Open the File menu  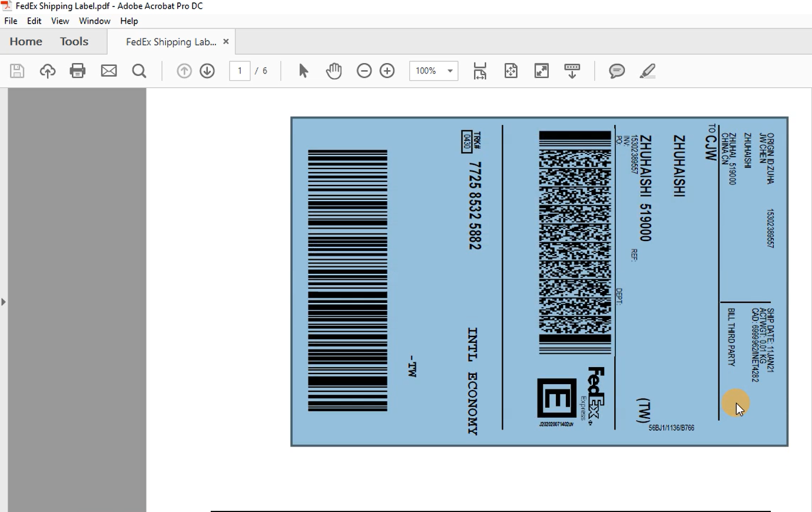tap(11, 21)
